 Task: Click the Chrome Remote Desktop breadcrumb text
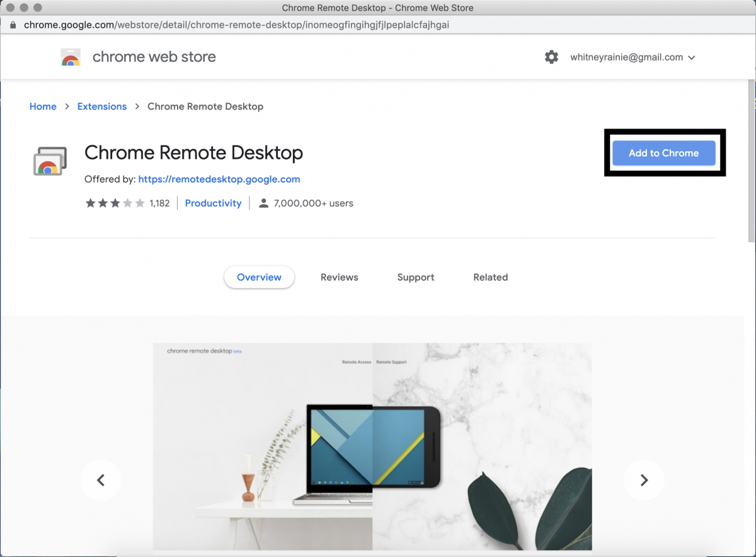pos(205,106)
